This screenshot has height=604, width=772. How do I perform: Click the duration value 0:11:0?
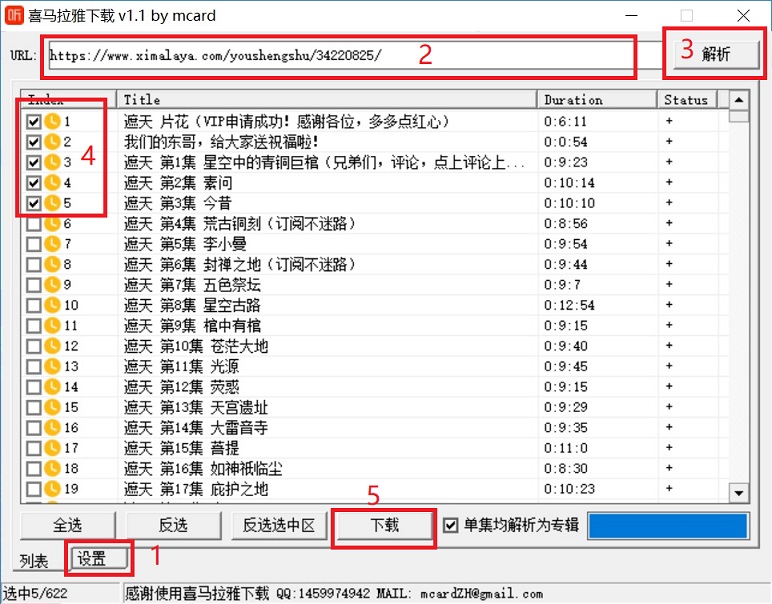click(x=566, y=448)
